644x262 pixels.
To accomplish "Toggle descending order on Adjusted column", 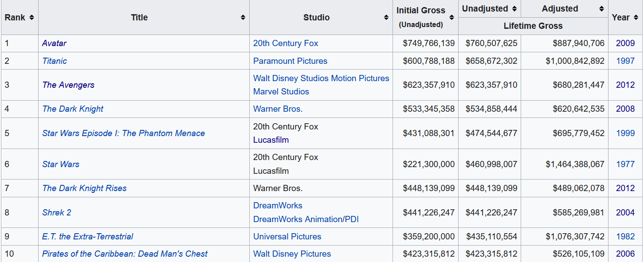I will pos(602,8).
